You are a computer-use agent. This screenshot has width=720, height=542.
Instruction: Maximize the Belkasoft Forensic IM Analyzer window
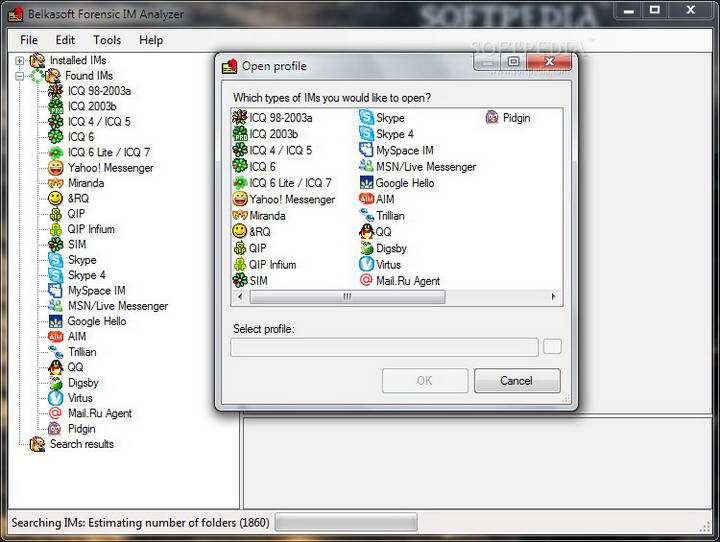pyautogui.click(x=655, y=10)
